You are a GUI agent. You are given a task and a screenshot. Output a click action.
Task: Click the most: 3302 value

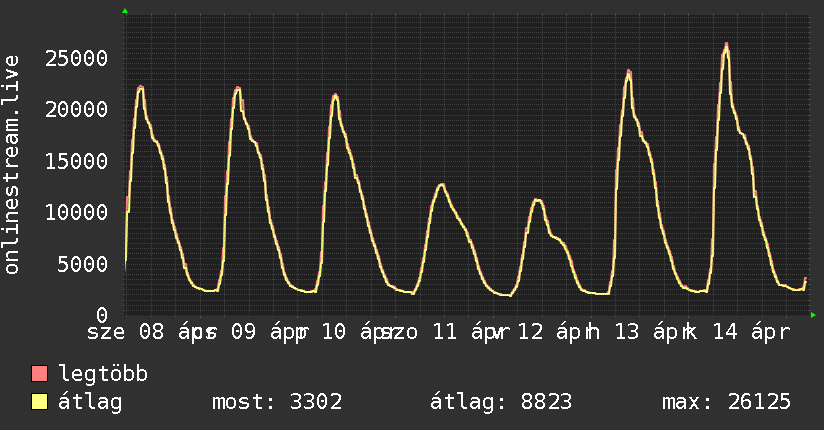point(277,402)
